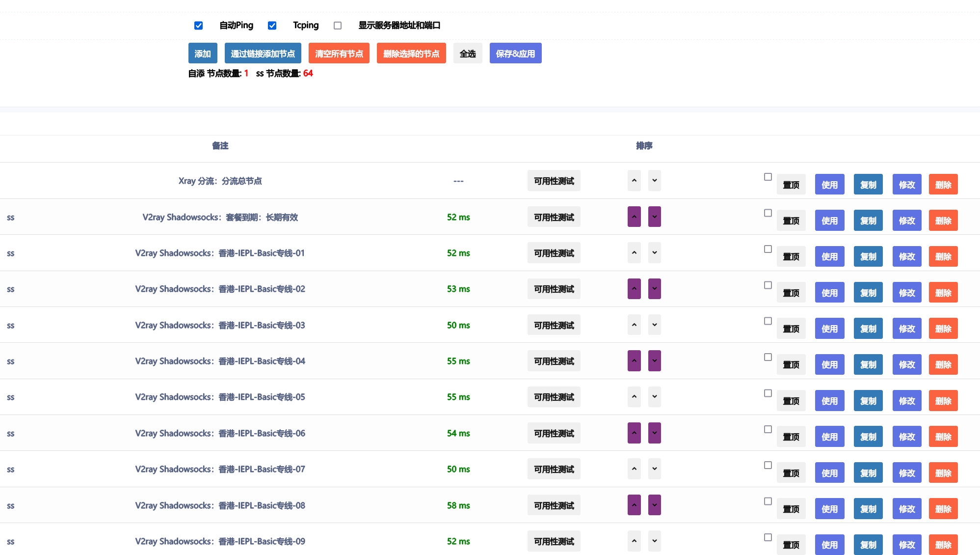Screen dimensions: 980x555
Task: Select checkbox for 香港-IEPL-Basic专线-01
Action: click(768, 249)
